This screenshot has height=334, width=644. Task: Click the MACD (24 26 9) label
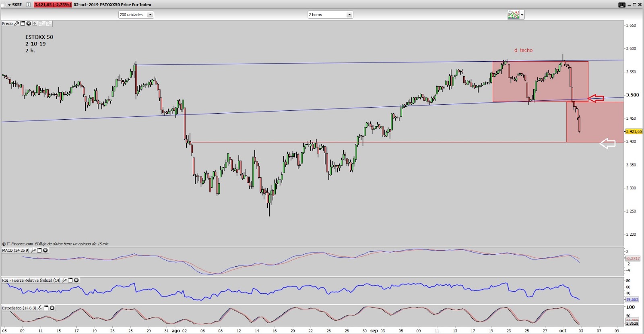[x=16, y=250]
